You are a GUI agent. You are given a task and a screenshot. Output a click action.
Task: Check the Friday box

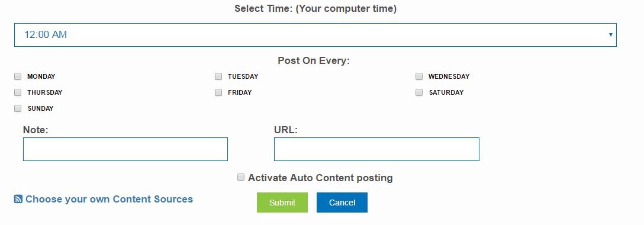click(x=218, y=92)
